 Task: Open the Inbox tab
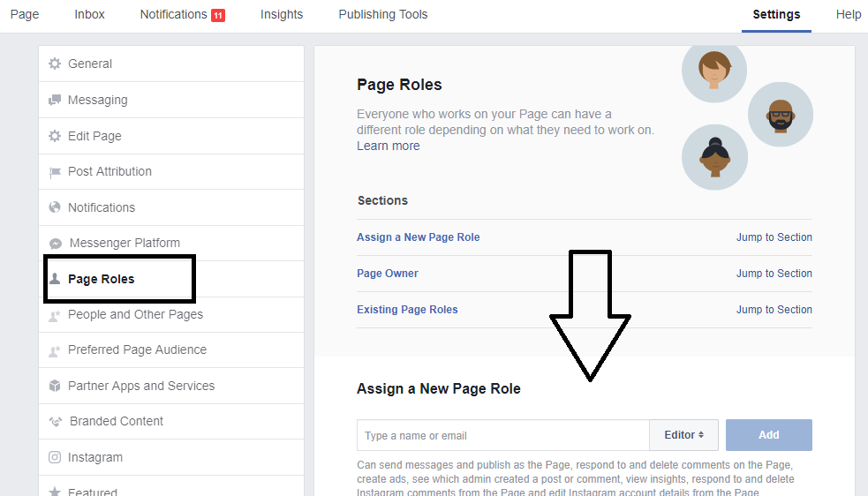click(x=89, y=14)
